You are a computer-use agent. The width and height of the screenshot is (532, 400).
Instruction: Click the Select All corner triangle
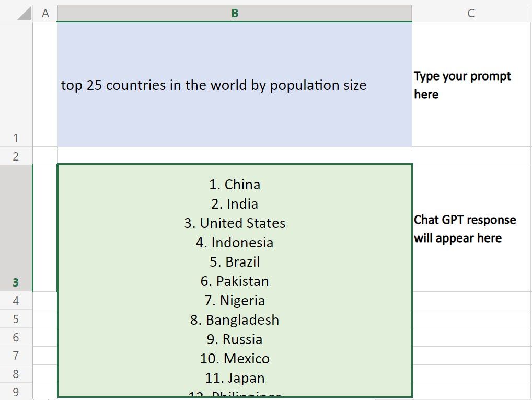(24, 13)
